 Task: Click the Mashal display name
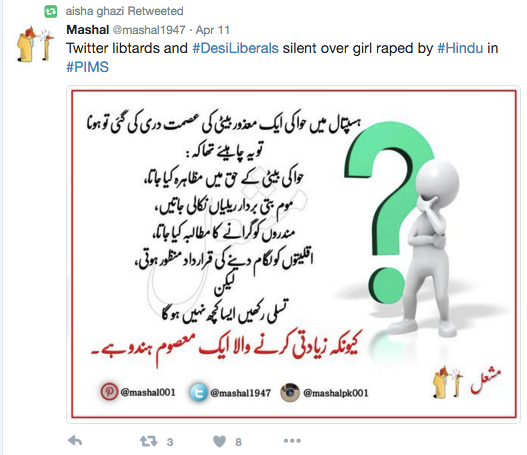pos(88,30)
